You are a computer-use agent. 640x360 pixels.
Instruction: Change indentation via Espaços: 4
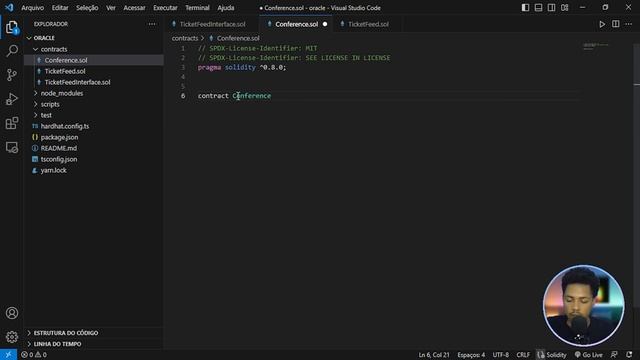coord(471,355)
